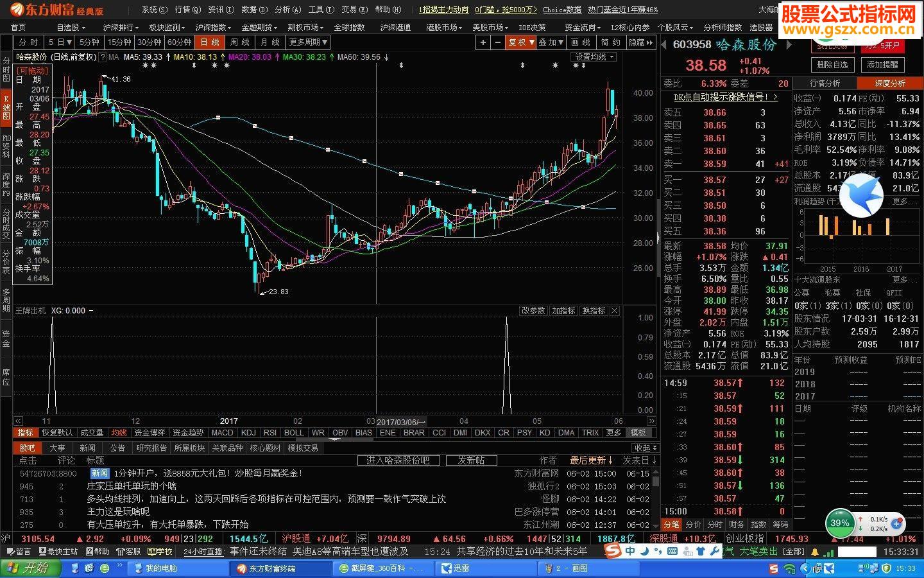Open the 更多周期 dropdown
Viewport: 924px width, 578px height.
[308, 42]
